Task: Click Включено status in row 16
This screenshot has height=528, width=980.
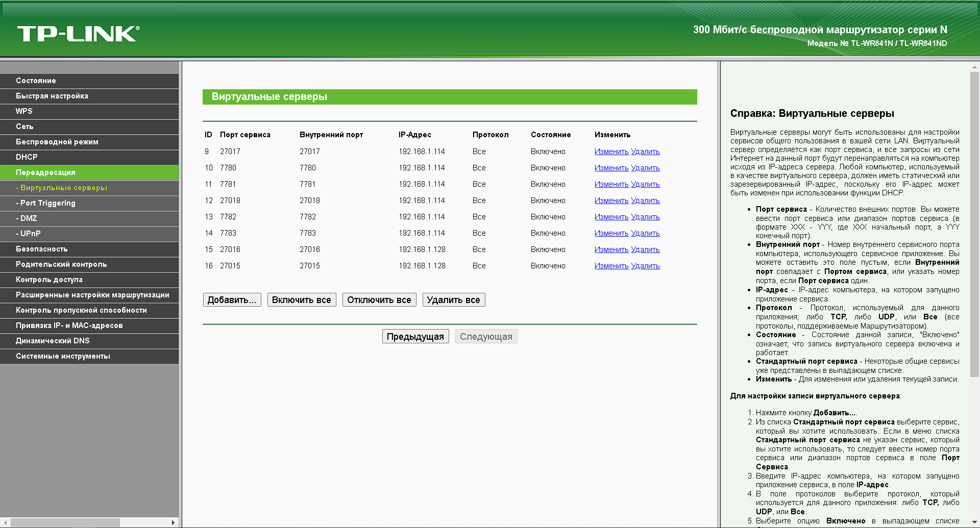Action: click(x=548, y=266)
